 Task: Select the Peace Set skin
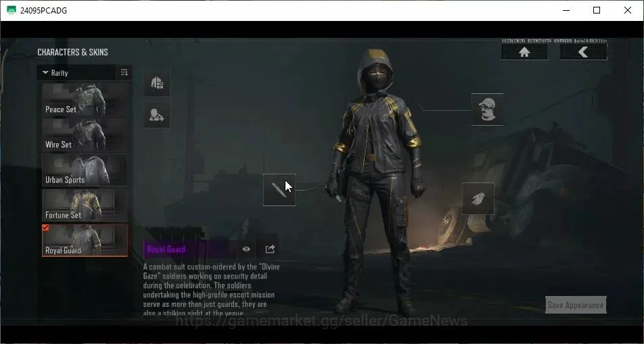click(x=85, y=100)
